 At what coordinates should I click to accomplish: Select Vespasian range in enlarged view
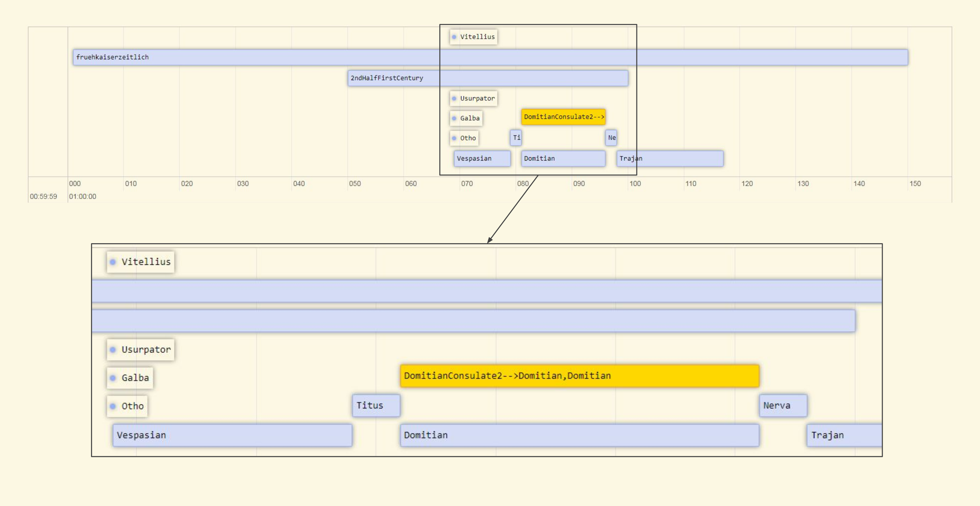point(232,435)
